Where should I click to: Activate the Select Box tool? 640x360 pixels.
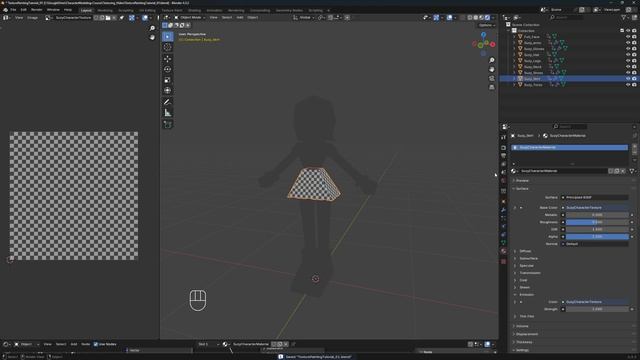(x=167, y=36)
